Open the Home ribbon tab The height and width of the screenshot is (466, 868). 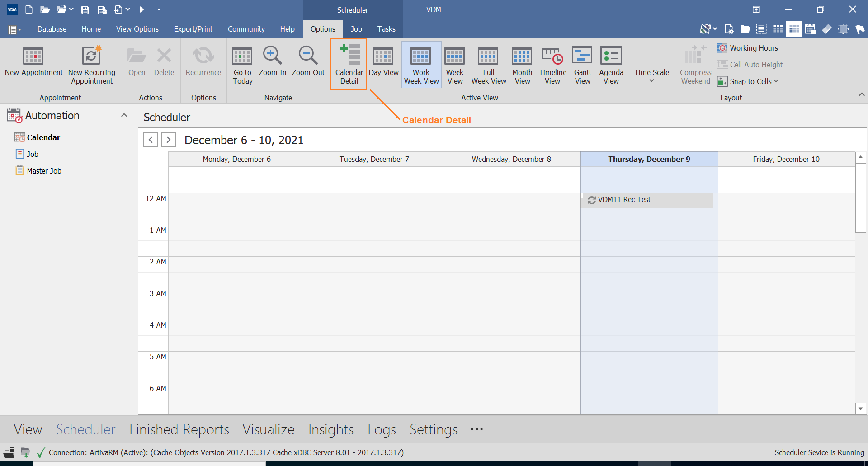91,29
